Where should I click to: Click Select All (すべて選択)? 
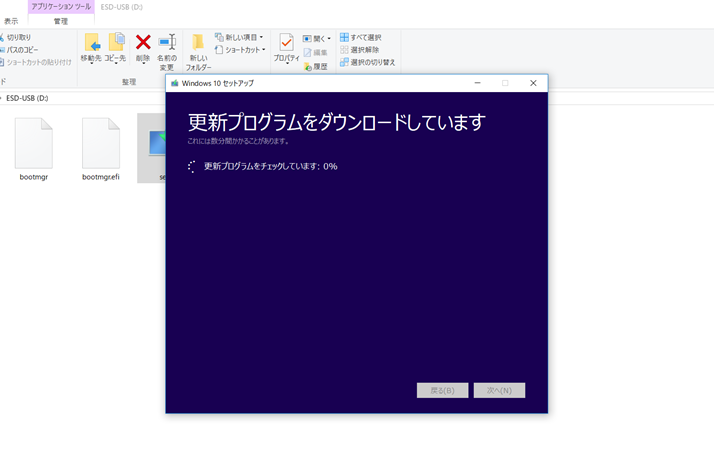(x=361, y=37)
